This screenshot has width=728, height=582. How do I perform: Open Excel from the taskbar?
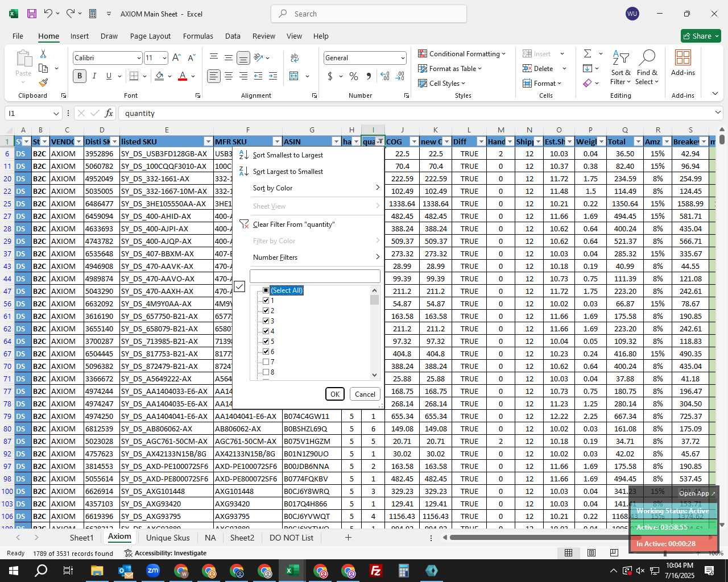click(x=292, y=571)
